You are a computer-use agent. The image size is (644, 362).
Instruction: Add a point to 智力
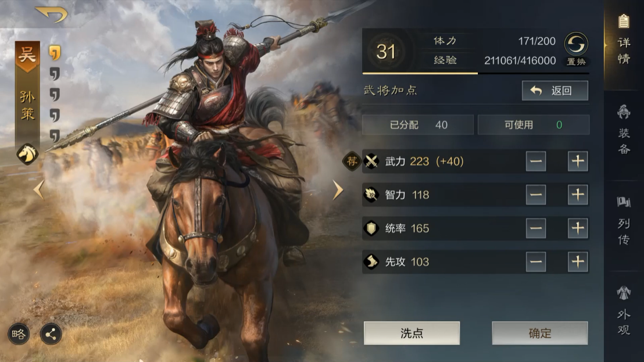tap(578, 195)
